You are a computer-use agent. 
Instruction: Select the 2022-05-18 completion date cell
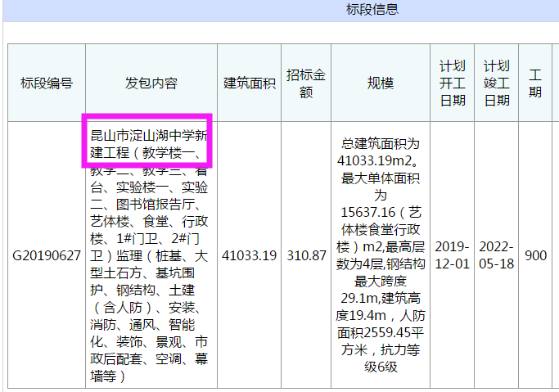click(x=496, y=255)
